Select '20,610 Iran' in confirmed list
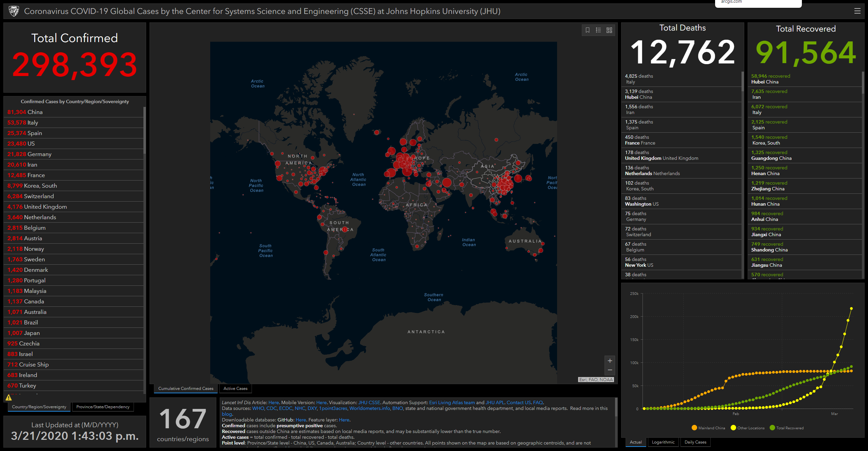The image size is (868, 451). 74,165
